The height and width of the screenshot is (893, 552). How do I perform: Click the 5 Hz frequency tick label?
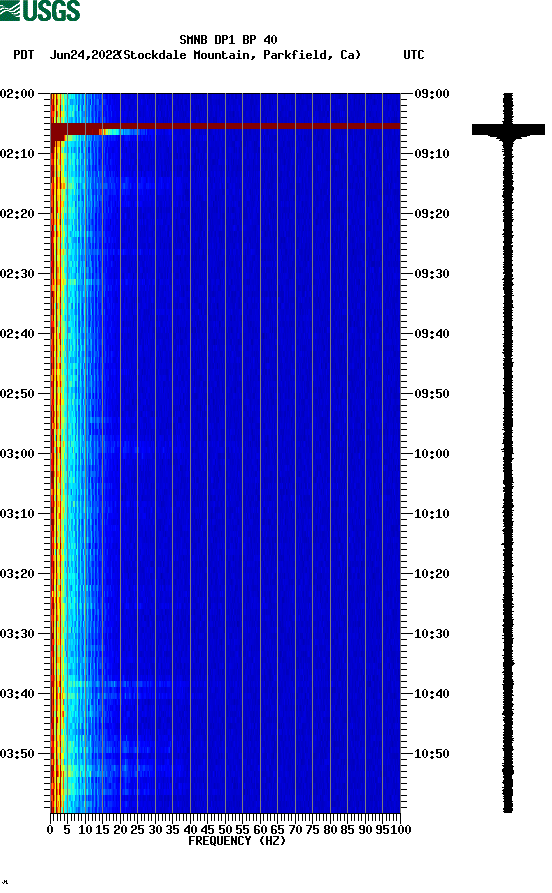67,830
